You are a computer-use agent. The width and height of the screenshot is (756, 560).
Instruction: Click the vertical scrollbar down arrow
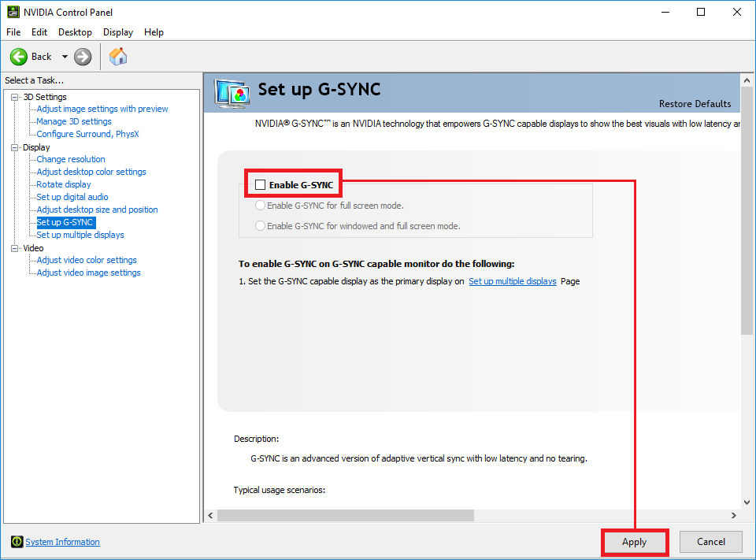tap(747, 502)
